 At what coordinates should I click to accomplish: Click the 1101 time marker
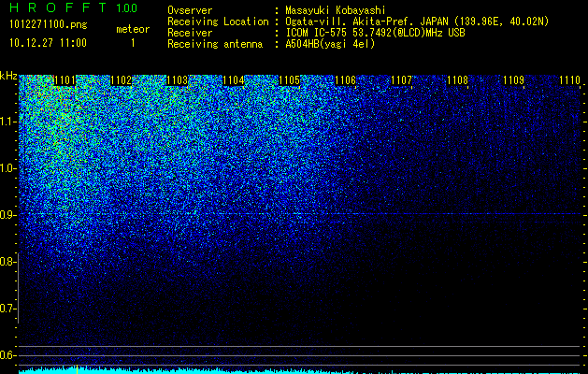pos(65,80)
